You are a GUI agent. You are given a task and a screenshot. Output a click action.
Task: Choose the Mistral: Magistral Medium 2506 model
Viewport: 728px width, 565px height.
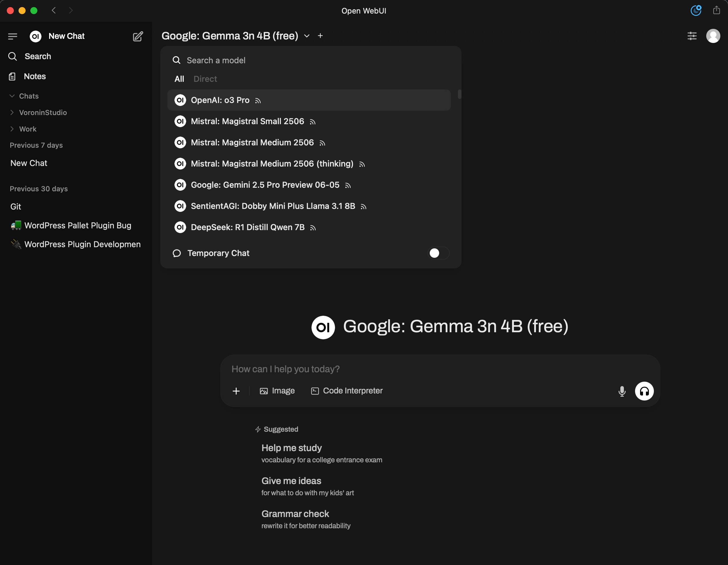pos(309,142)
